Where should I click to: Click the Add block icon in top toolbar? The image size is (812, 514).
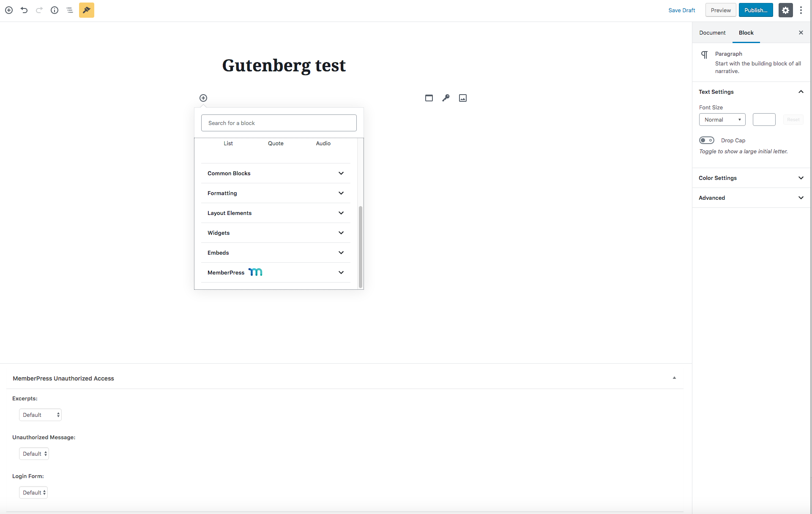click(9, 10)
